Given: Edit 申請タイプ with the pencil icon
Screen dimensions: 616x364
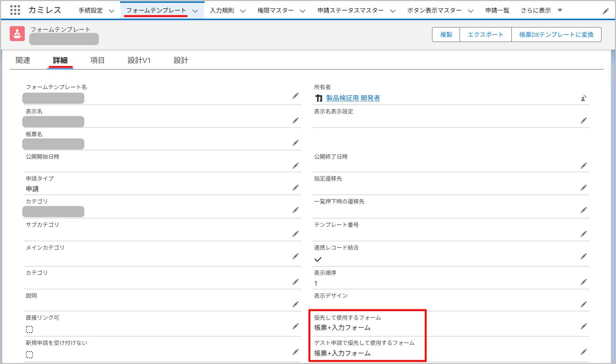Looking at the screenshot, I should click(296, 188).
